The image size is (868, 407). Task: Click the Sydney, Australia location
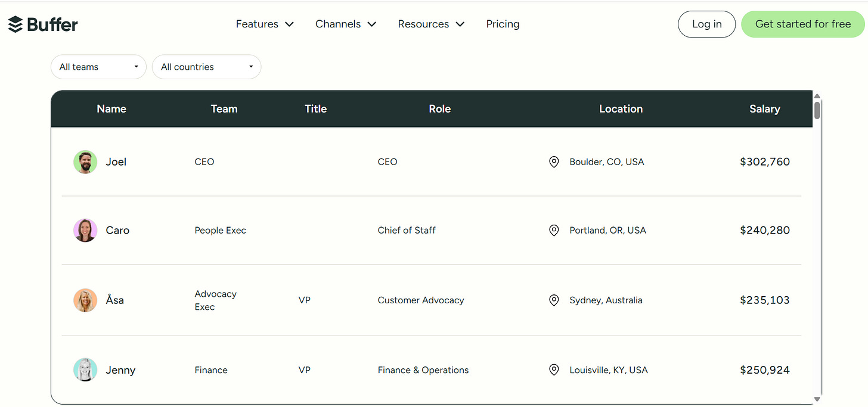pyautogui.click(x=606, y=300)
